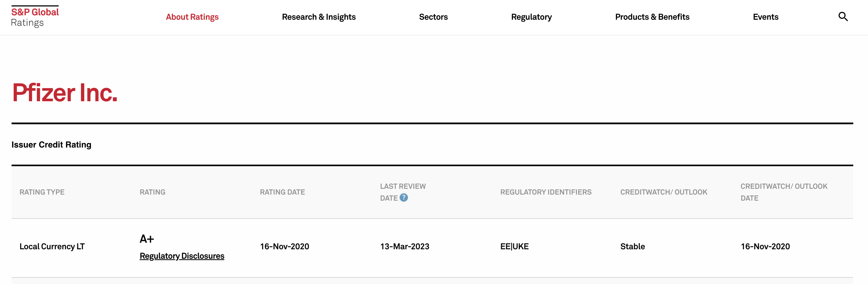
Task: Click the EE|UKE regulatory identifier
Action: [x=514, y=247]
